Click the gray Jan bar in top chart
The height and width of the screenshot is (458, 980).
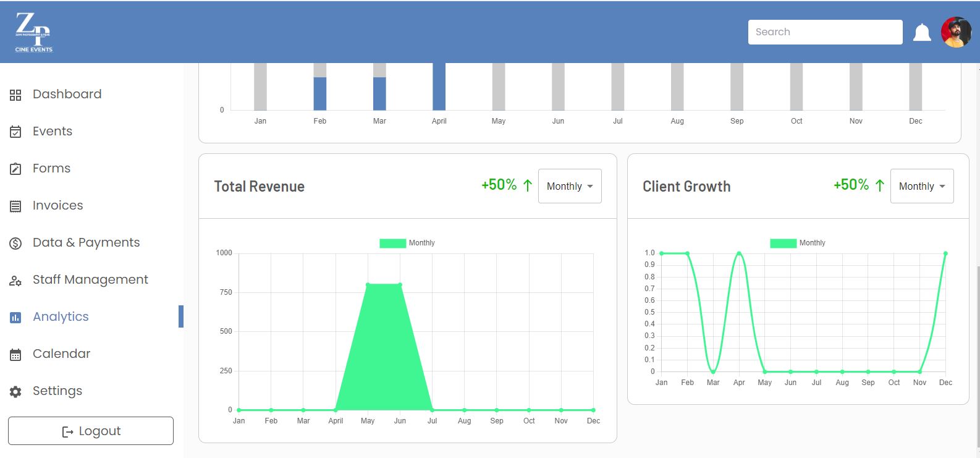[260, 87]
